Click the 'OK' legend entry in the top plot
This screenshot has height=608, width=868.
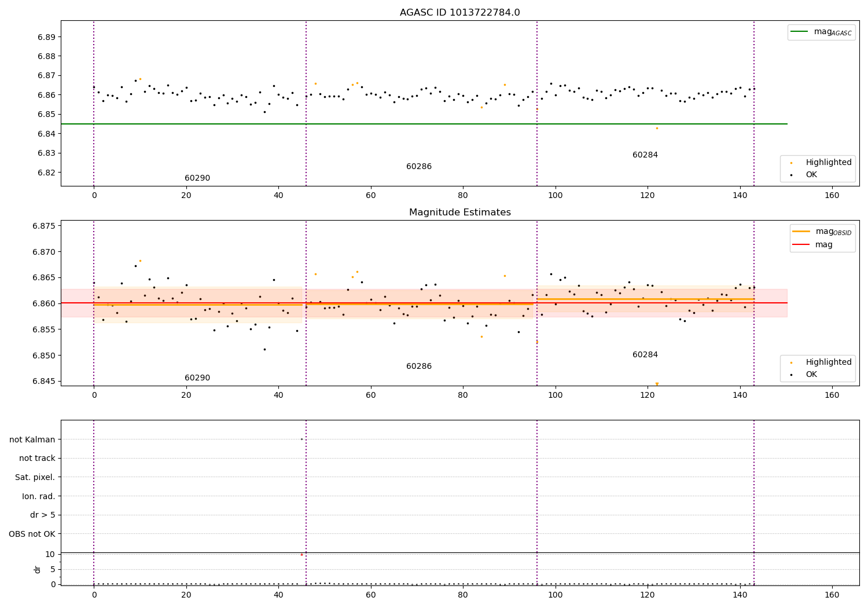pos(804,174)
